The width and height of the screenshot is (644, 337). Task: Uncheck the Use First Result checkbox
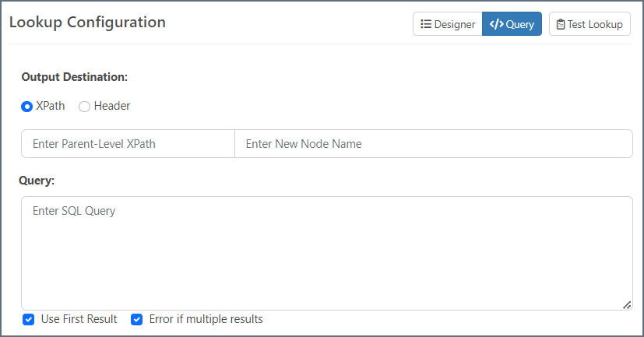pos(29,319)
